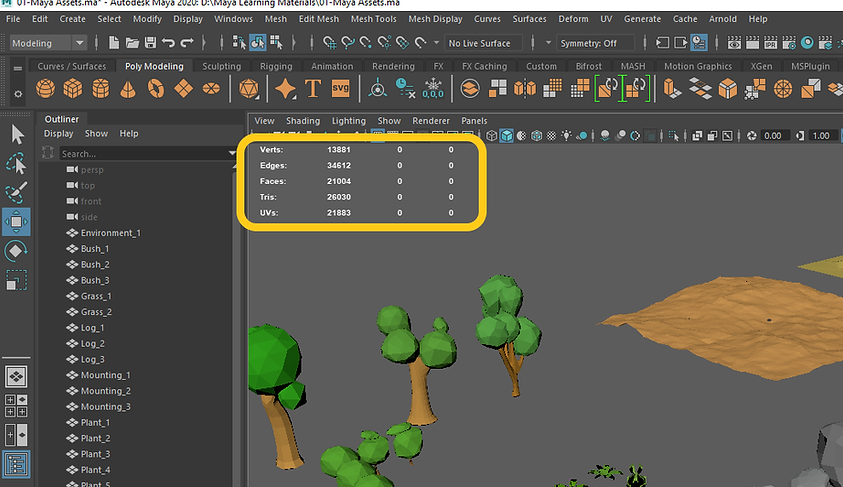Open the viewport Panels menu
This screenshot has height=487, width=843.
(474, 121)
